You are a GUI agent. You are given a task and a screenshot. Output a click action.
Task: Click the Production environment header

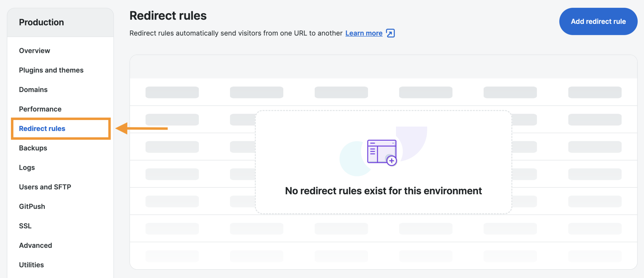(x=42, y=22)
